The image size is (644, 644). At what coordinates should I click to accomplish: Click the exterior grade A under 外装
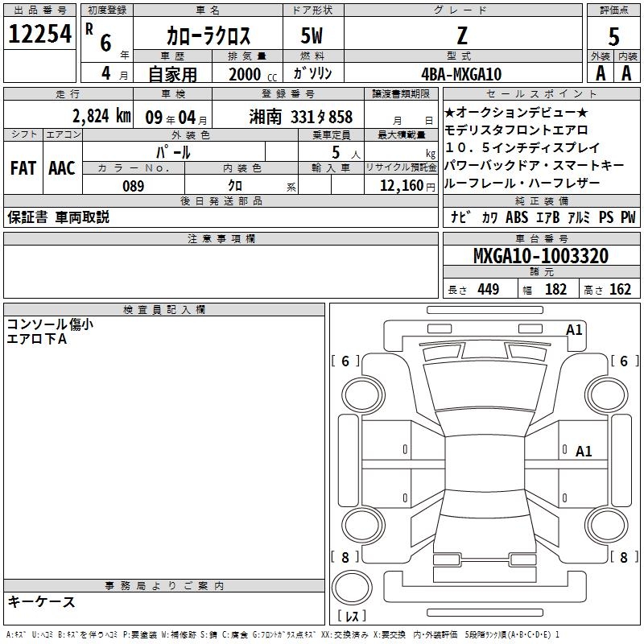click(600, 72)
